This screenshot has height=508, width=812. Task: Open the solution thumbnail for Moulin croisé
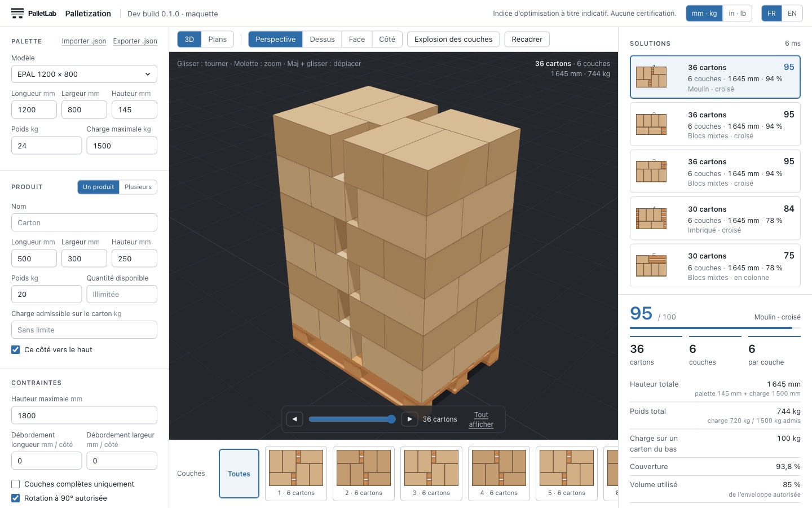[651, 77]
